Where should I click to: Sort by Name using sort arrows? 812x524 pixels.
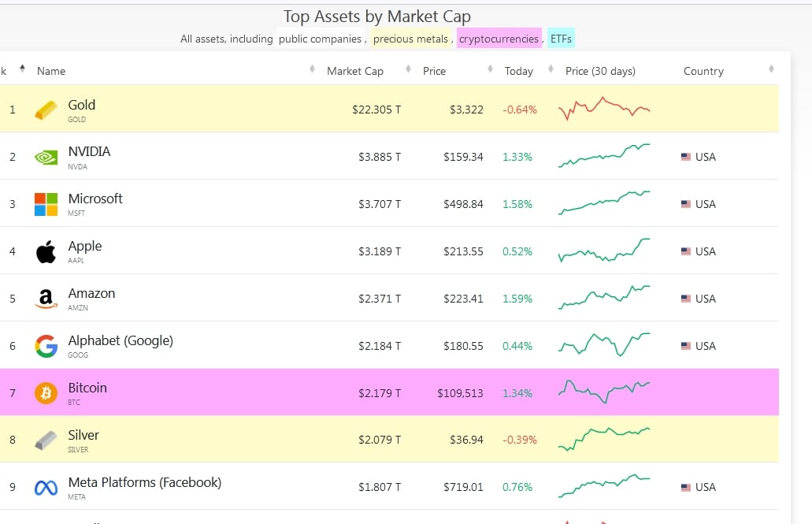click(x=312, y=69)
